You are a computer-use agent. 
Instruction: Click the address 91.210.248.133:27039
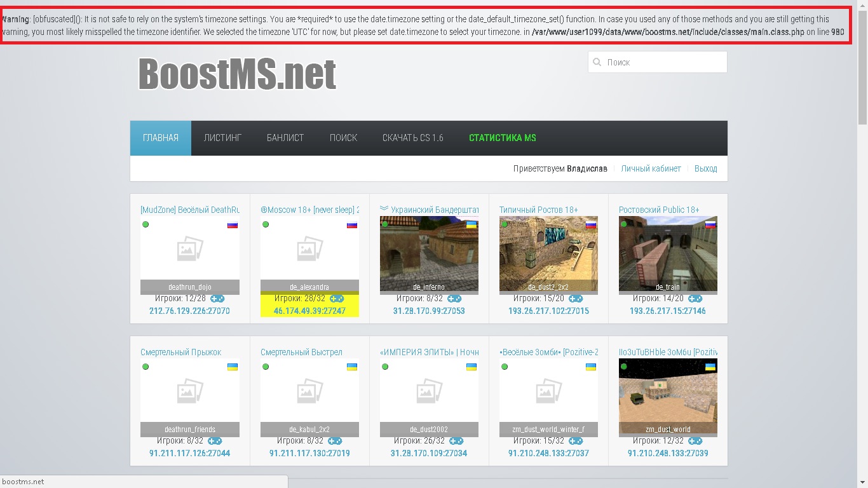[x=668, y=454]
